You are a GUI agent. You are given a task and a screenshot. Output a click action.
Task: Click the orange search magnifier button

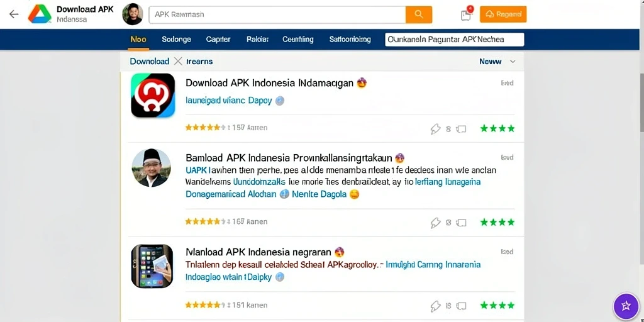(x=418, y=14)
